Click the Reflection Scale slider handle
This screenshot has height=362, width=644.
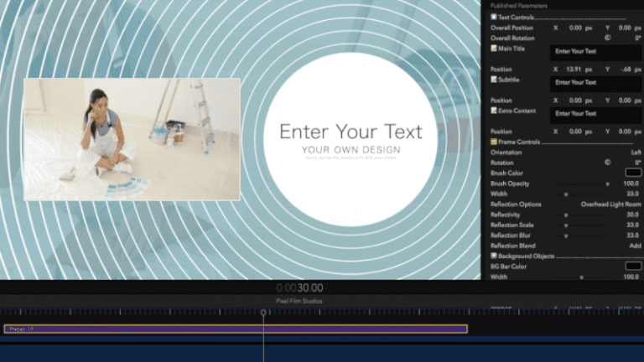(x=566, y=225)
